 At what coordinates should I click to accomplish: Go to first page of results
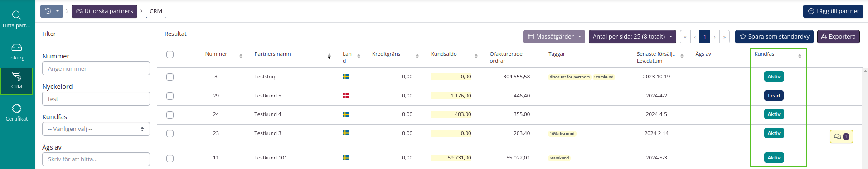tap(685, 37)
